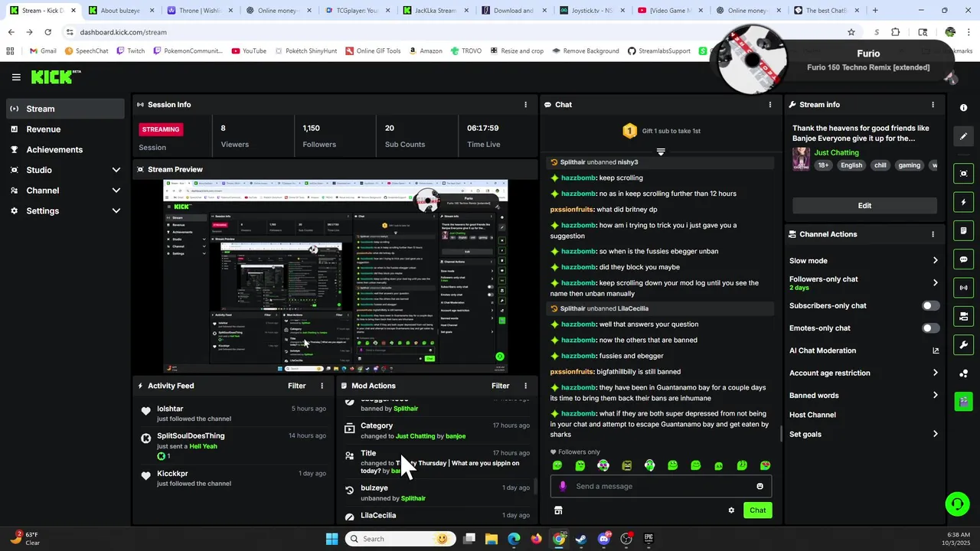This screenshot has height=551, width=980.
Task: Click hazzbomb username in 'keep scrolling' message
Action: (x=578, y=178)
